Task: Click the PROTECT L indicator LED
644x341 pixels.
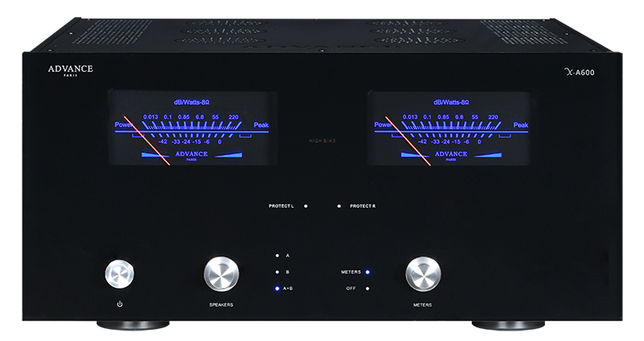Action: click(306, 206)
